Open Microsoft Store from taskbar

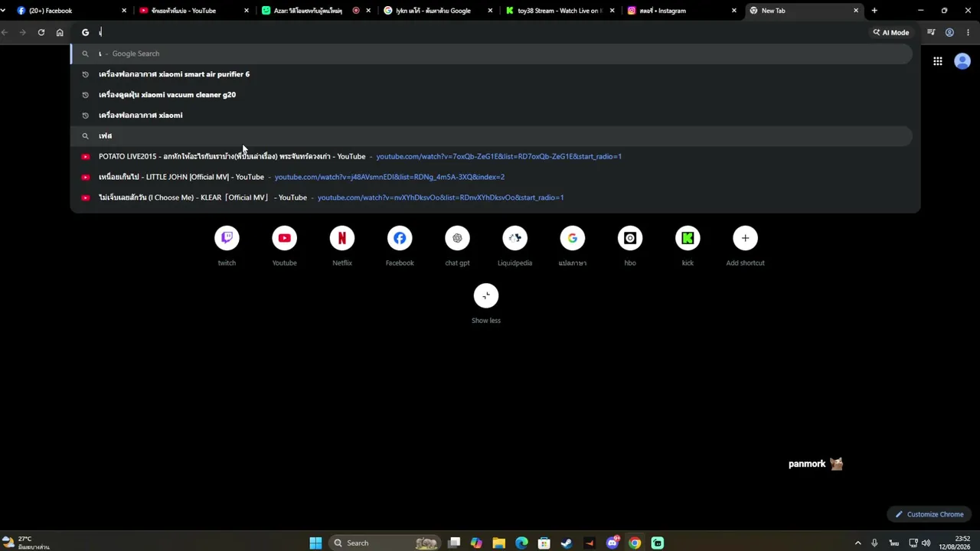544,543
